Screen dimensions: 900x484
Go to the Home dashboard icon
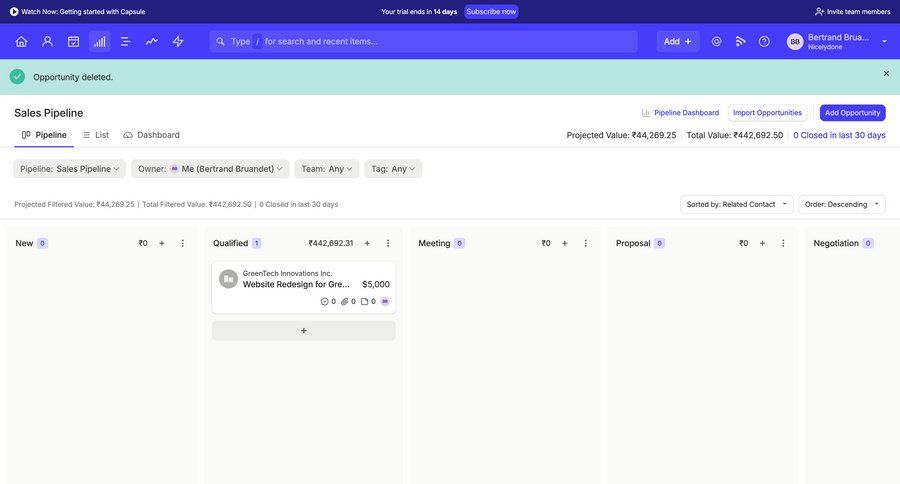click(21, 41)
